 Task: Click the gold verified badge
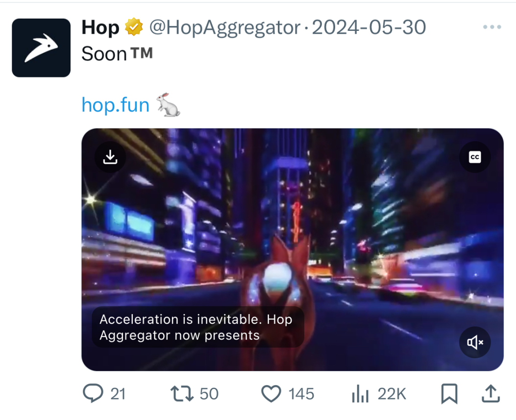coord(133,27)
